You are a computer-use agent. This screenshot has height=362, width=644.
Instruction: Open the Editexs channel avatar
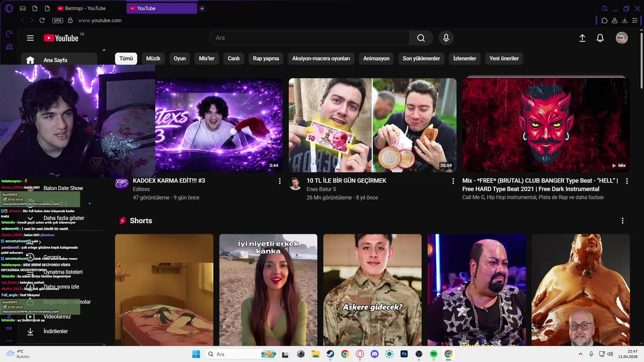tap(122, 183)
